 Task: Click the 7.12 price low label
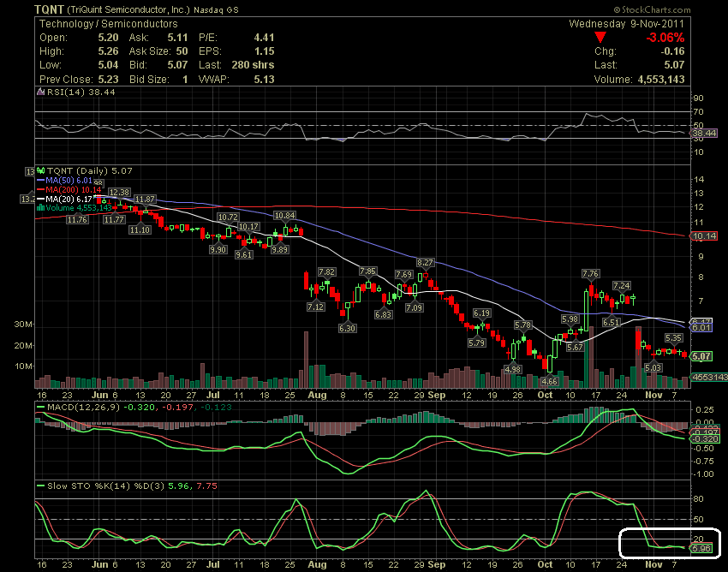click(316, 307)
